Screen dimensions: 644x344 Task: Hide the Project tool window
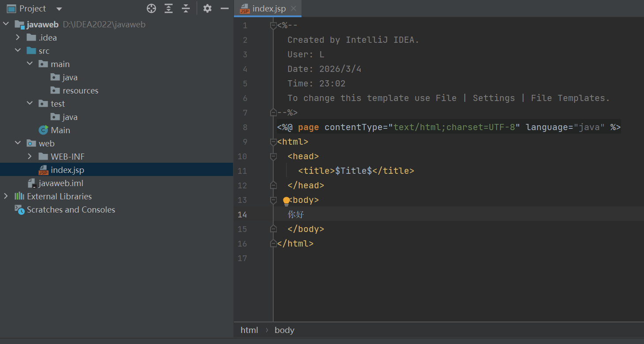225,8
